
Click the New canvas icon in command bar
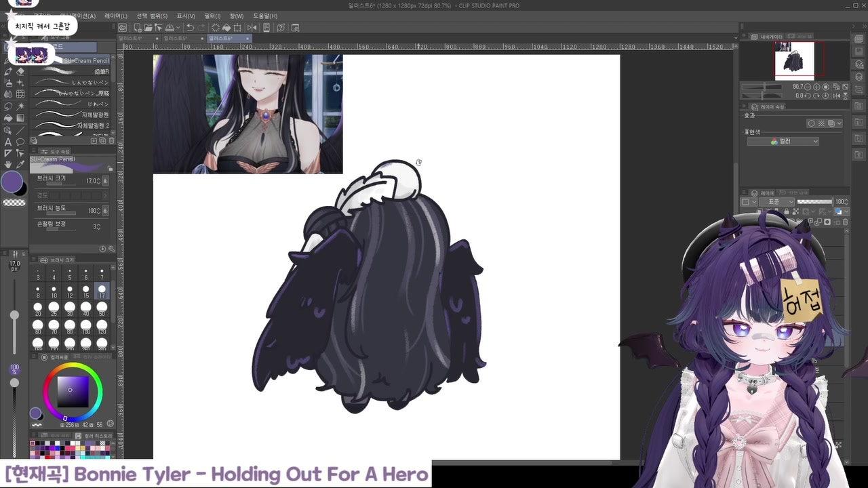coord(137,28)
